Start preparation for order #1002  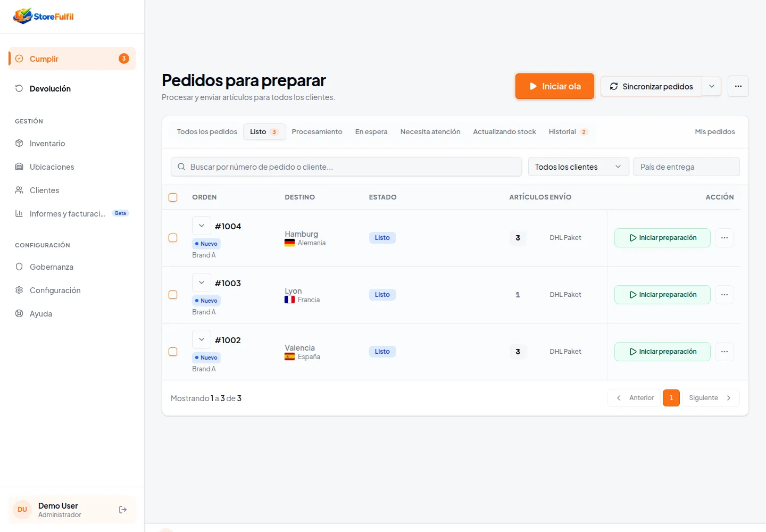662,352
